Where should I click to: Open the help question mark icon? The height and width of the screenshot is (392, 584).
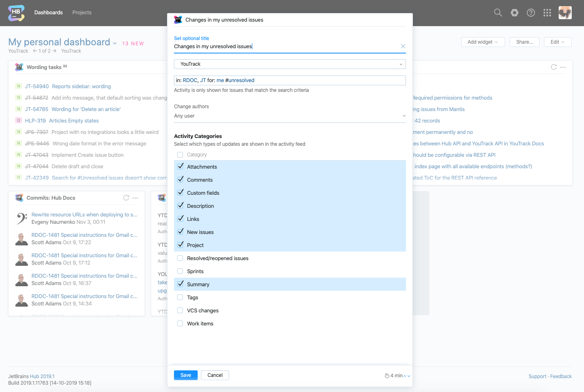(x=531, y=13)
